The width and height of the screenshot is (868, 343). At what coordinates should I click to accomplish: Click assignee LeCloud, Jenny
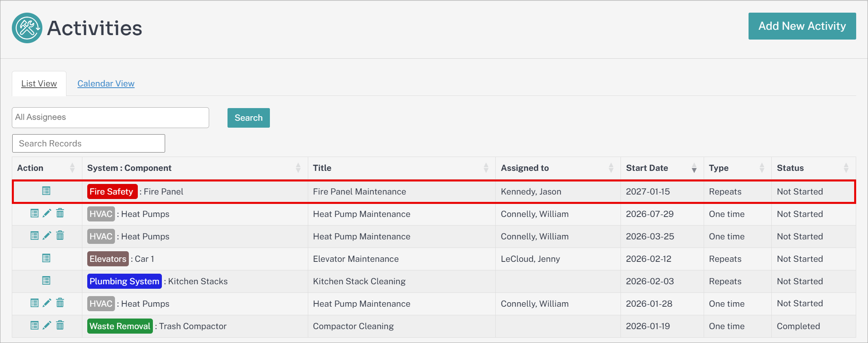click(x=530, y=259)
